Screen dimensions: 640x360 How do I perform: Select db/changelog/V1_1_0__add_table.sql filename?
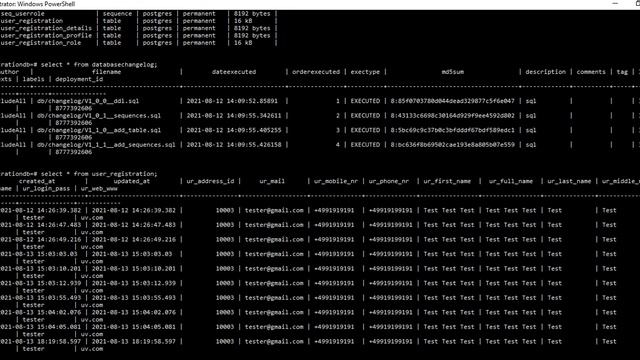[99, 130]
